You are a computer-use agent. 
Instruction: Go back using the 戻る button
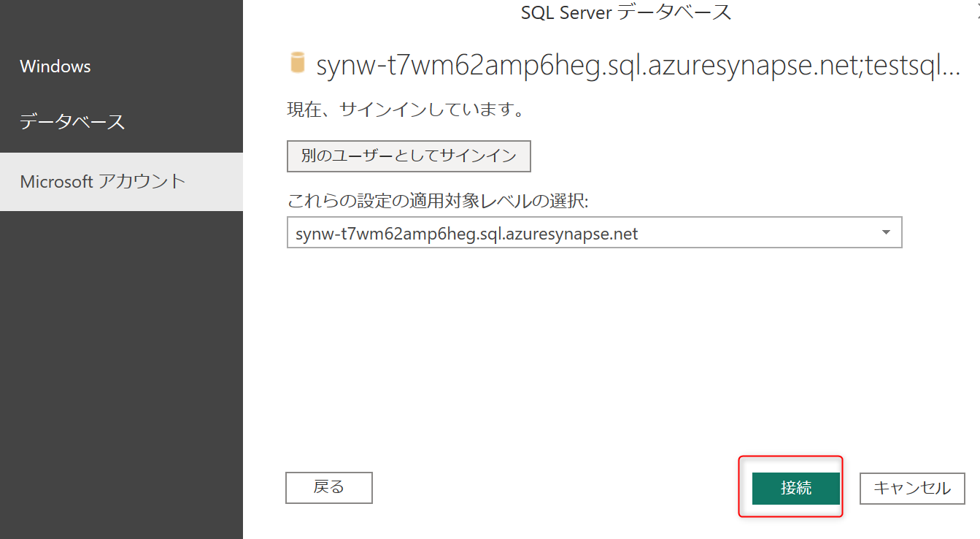(x=328, y=487)
